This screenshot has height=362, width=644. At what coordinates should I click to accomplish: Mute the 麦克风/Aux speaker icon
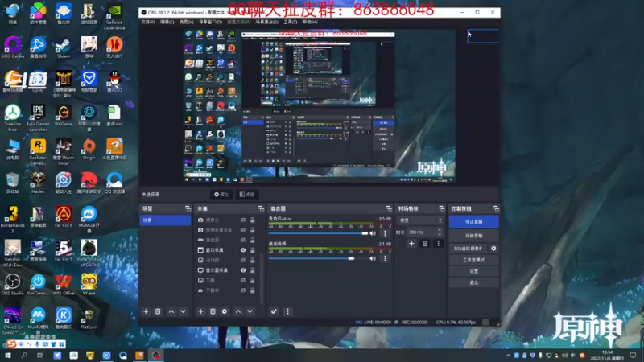coord(373,233)
